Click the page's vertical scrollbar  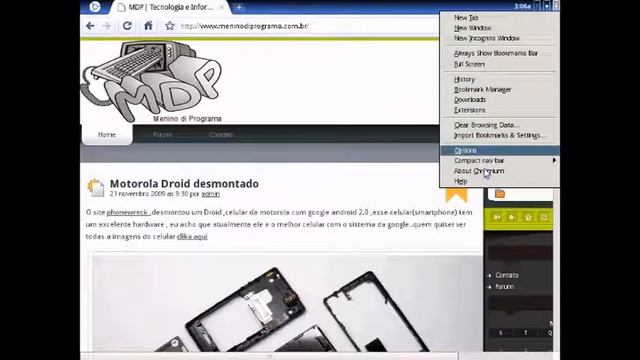click(556, 269)
